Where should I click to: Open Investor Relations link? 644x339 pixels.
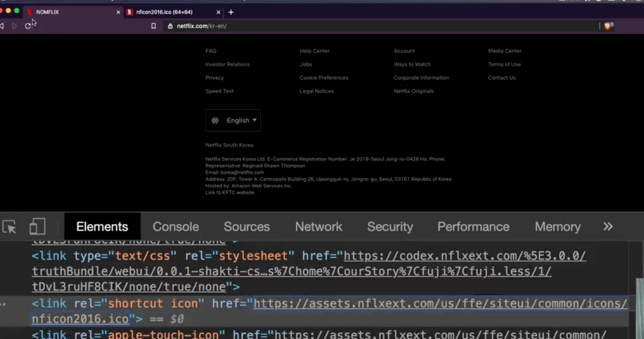click(x=227, y=64)
